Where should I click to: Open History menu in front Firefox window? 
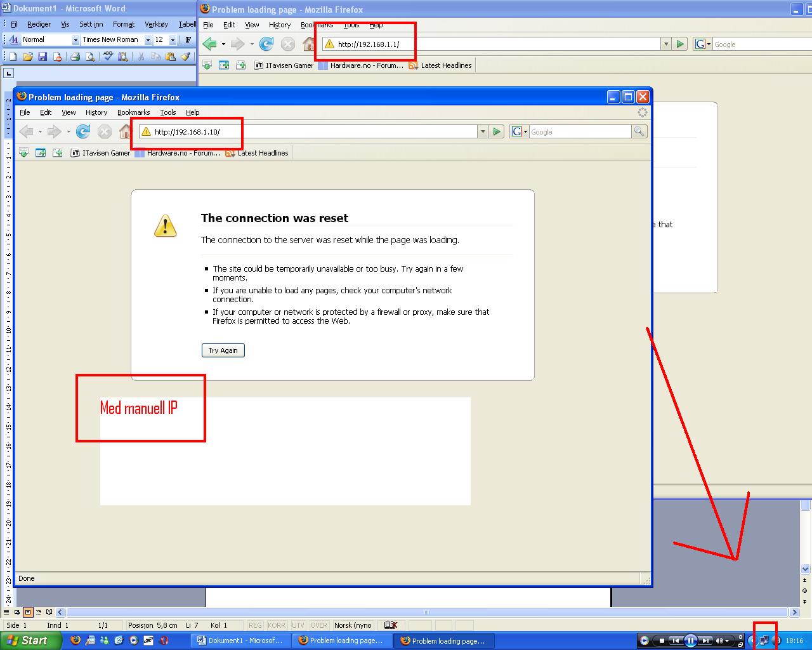pos(96,112)
